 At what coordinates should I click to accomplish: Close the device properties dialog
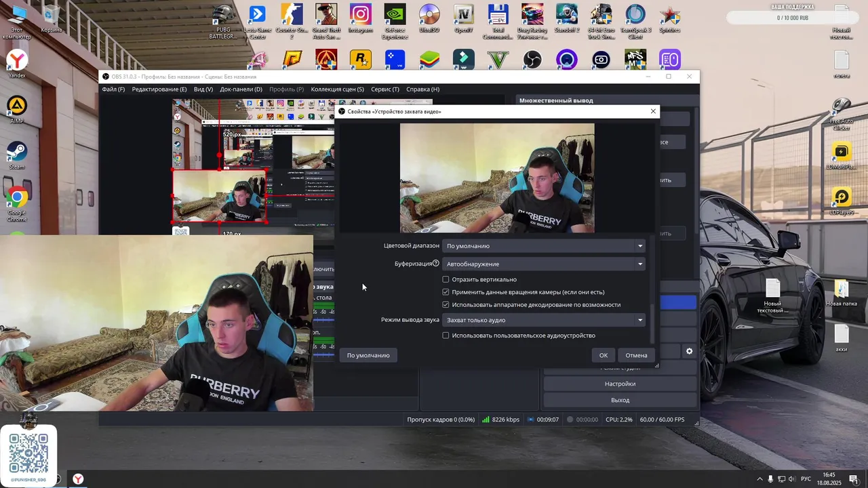click(x=653, y=111)
